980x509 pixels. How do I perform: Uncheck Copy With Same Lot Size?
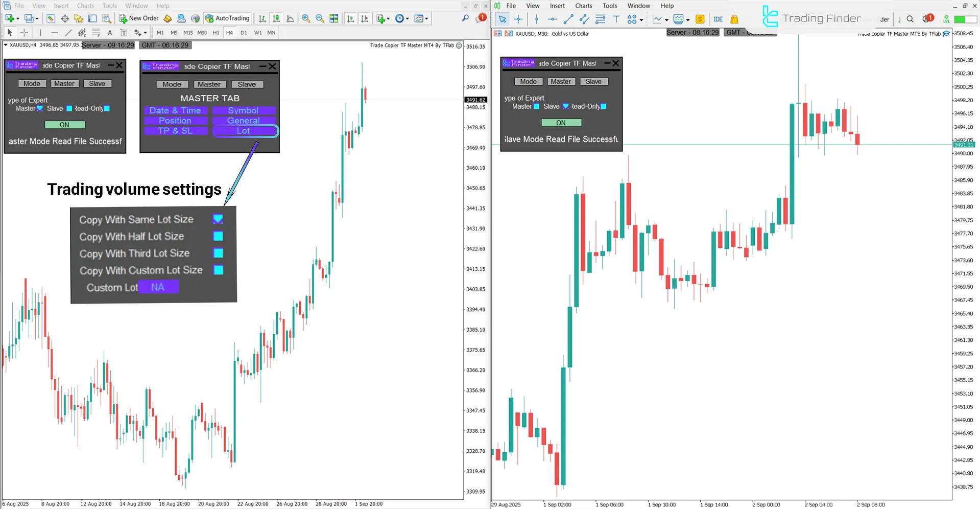(218, 219)
